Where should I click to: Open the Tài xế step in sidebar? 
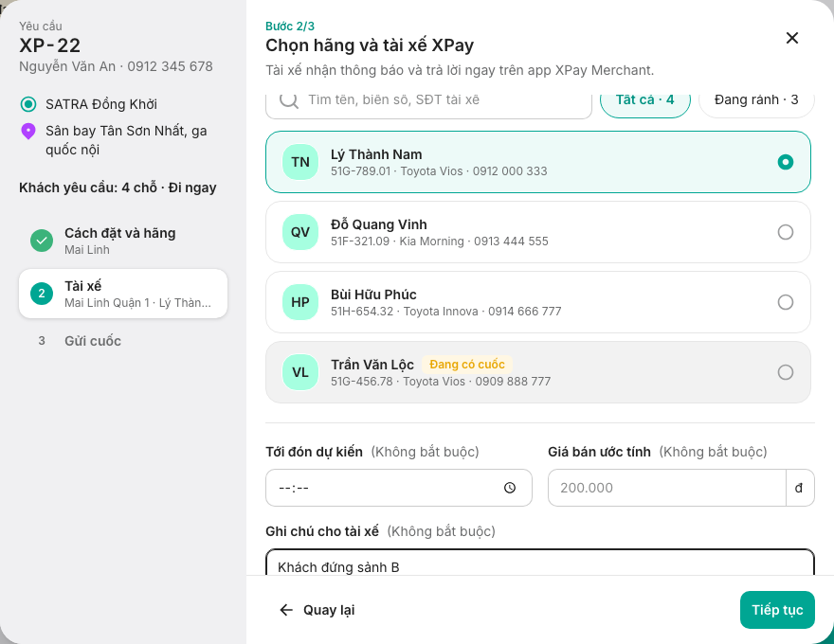[x=123, y=294]
